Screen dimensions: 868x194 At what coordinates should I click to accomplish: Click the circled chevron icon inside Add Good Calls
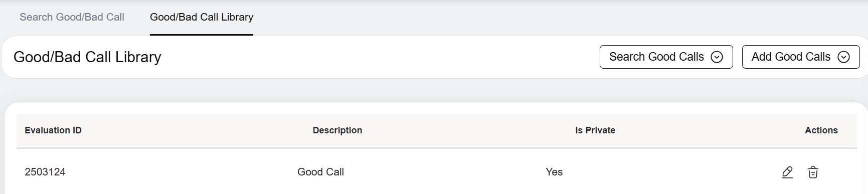[844, 57]
